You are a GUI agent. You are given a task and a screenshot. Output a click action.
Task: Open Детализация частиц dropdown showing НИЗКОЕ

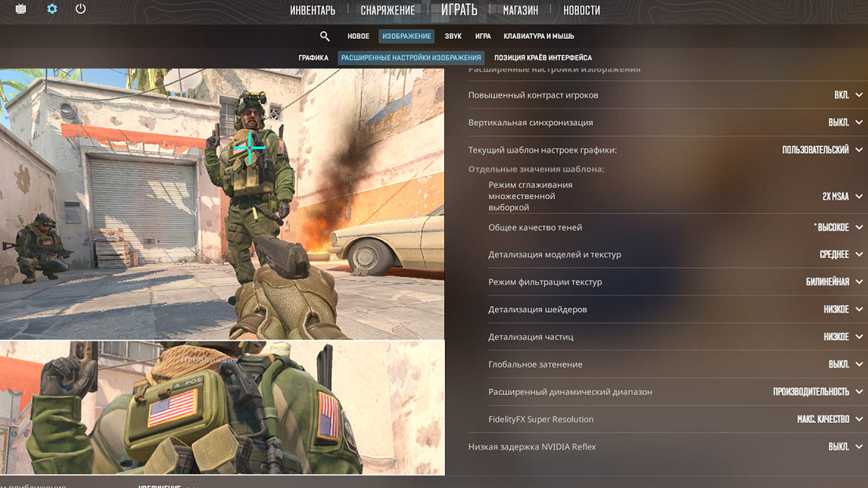tap(843, 337)
